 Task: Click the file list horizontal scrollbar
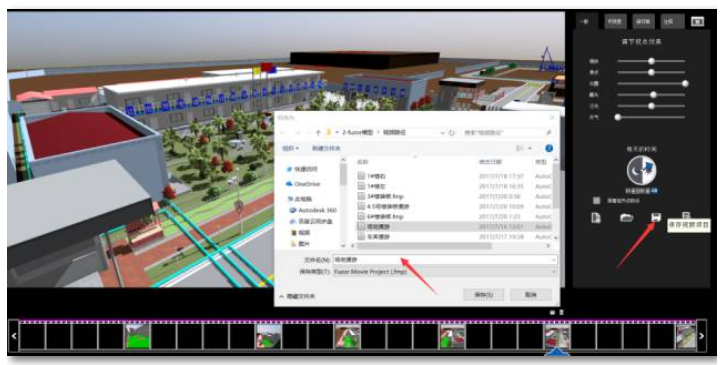click(424, 246)
